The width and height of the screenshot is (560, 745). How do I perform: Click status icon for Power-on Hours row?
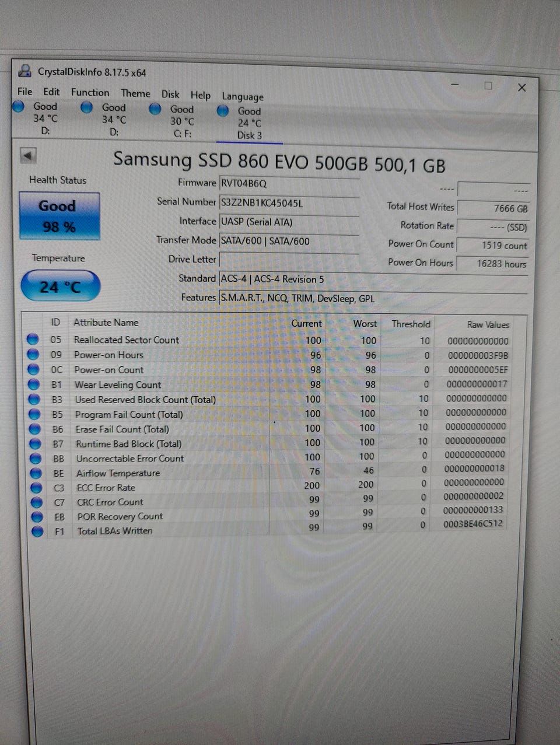tap(33, 354)
